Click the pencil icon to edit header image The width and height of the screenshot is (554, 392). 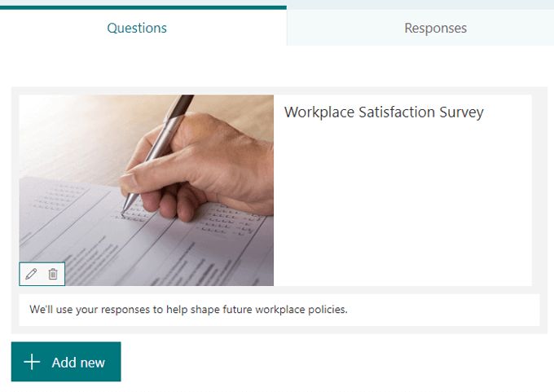pyautogui.click(x=31, y=274)
